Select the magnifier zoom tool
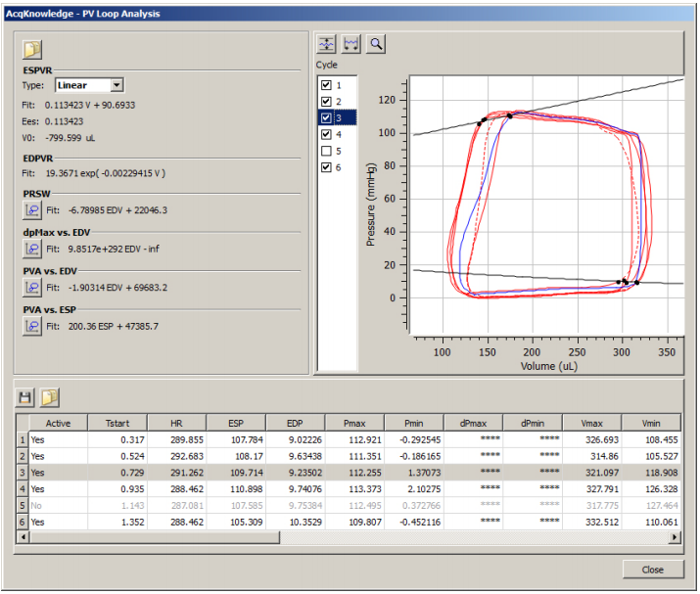 [x=376, y=44]
